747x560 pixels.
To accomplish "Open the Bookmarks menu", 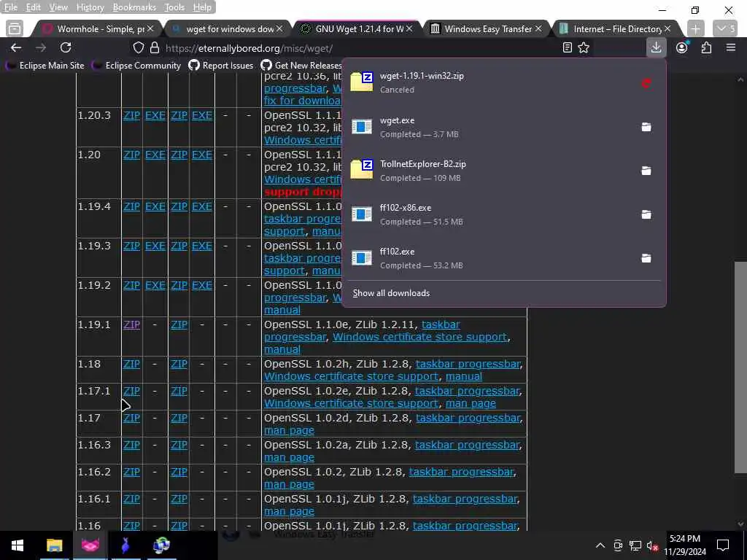I will click(x=134, y=7).
